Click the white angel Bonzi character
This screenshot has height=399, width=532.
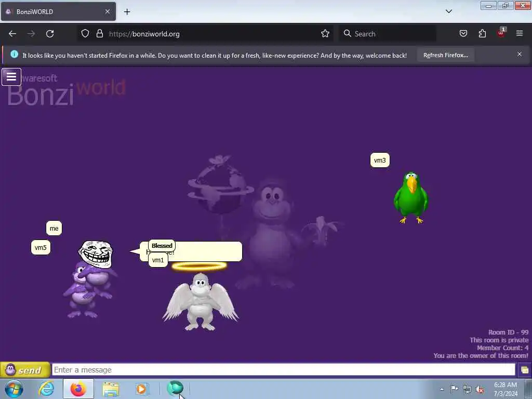(x=201, y=299)
